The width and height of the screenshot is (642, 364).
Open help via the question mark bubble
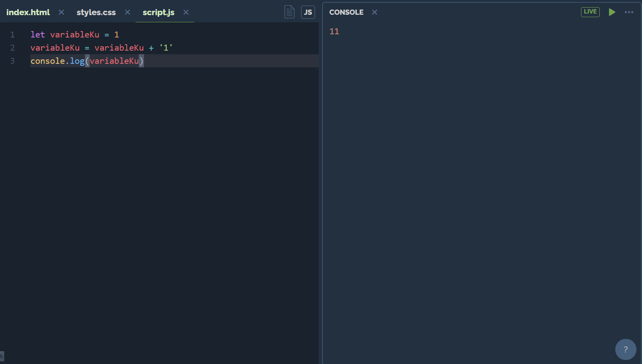coord(626,349)
